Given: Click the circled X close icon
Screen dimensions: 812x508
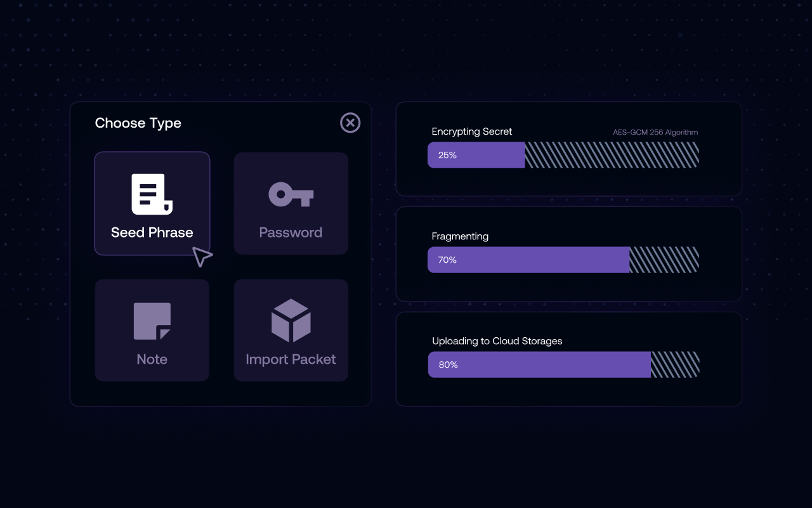Looking at the screenshot, I should click(350, 123).
